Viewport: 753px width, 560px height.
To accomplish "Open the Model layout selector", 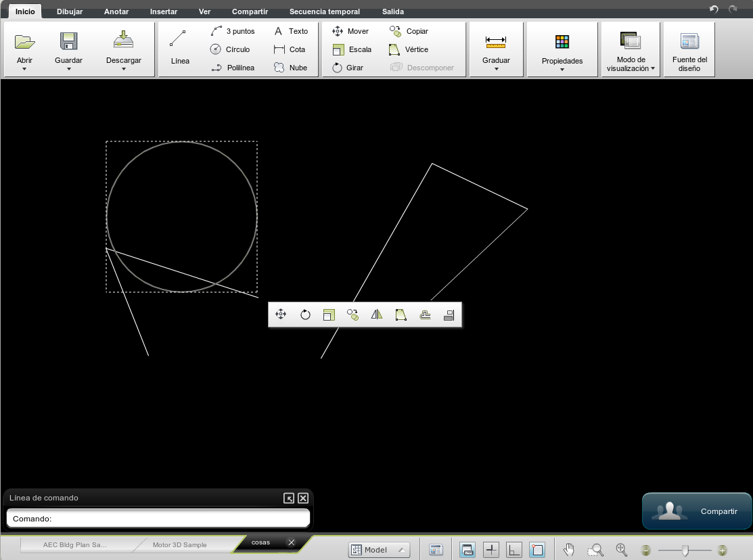I will [x=378, y=549].
